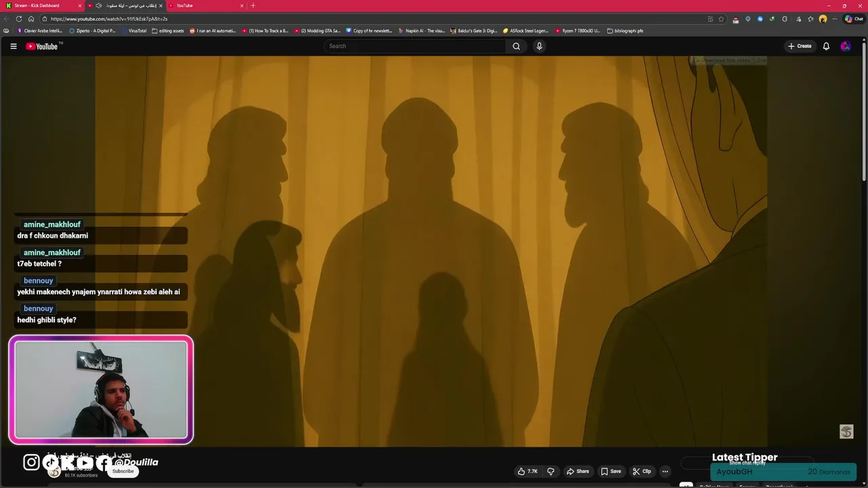
Task: Switch to the Arabic-titled YouTube tab
Action: click(x=125, y=5)
